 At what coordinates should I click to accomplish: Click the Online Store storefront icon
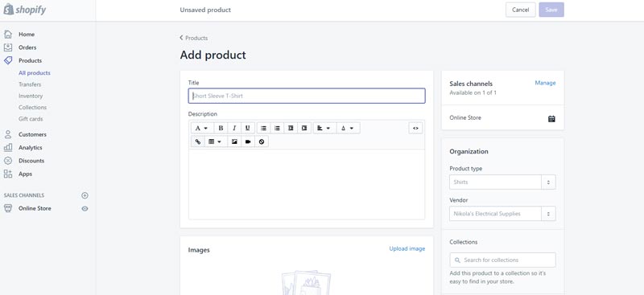pos(8,208)
